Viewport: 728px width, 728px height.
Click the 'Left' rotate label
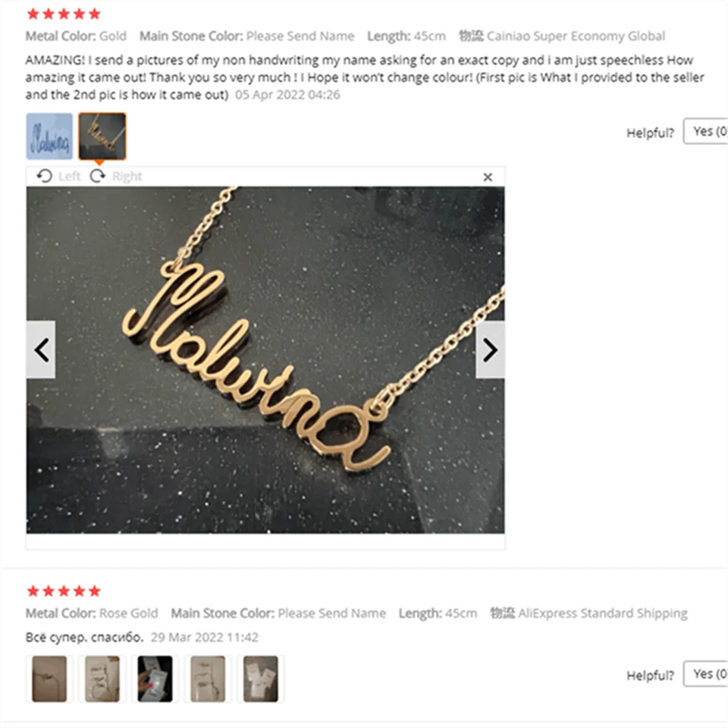click(70, 177)
